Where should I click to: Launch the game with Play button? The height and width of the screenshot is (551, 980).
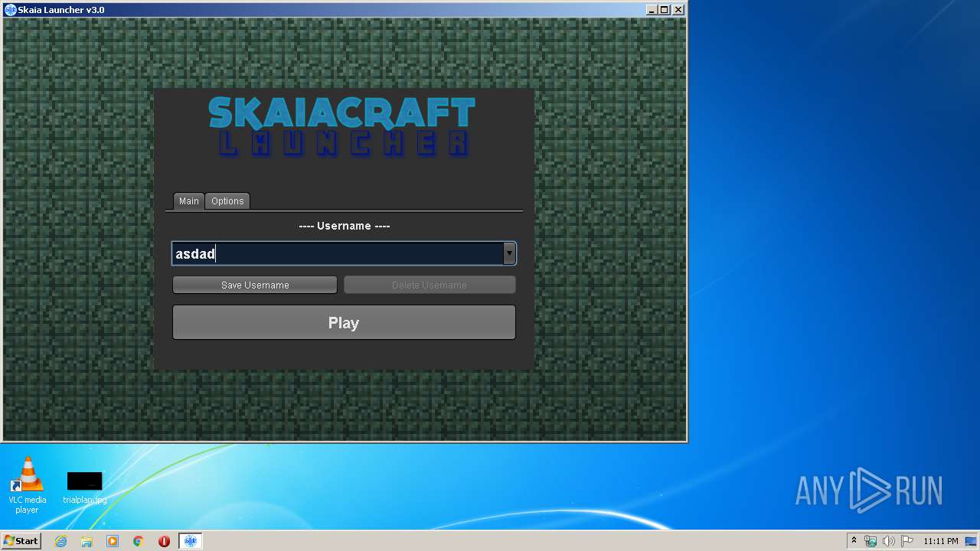pyautogui.click(x=344, y=322)
